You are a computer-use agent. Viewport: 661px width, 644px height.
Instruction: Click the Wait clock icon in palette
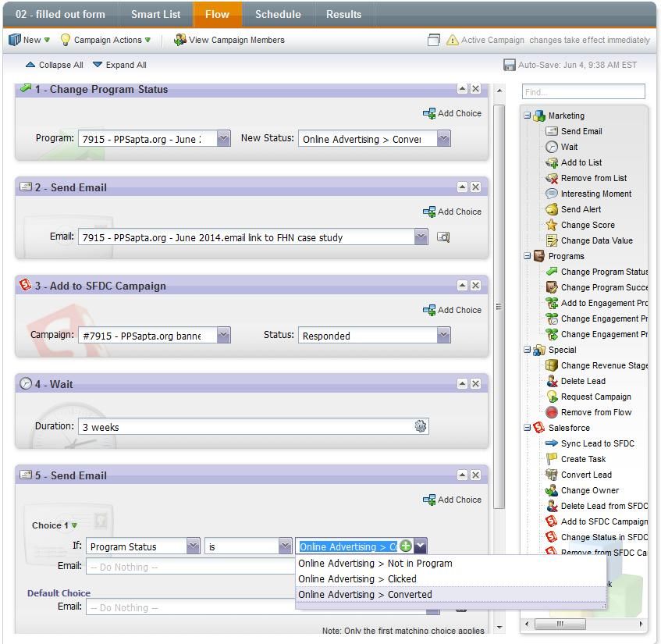pos(552,147)
